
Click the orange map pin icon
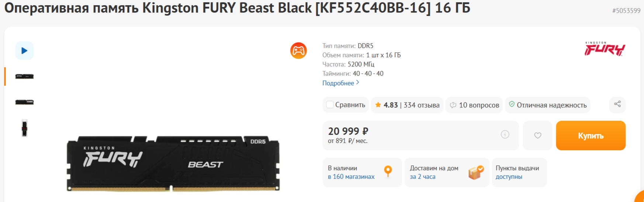coord(388,171)
